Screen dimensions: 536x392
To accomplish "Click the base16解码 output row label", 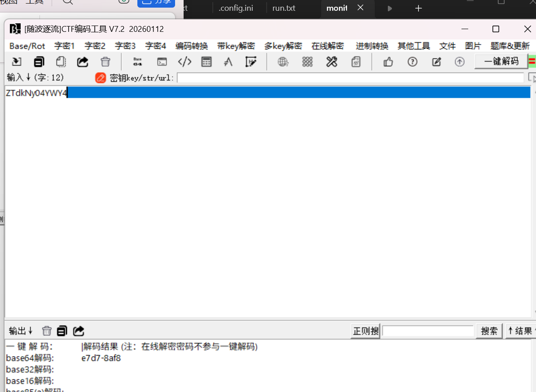I will [30, 381].
